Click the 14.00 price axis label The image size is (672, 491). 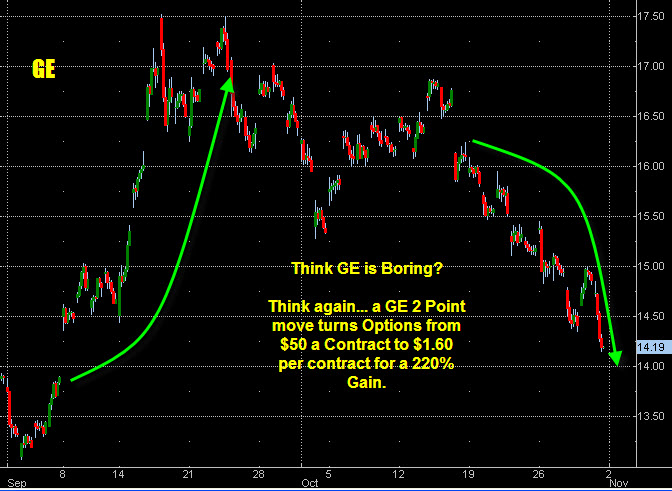click(x=650, y=366)
